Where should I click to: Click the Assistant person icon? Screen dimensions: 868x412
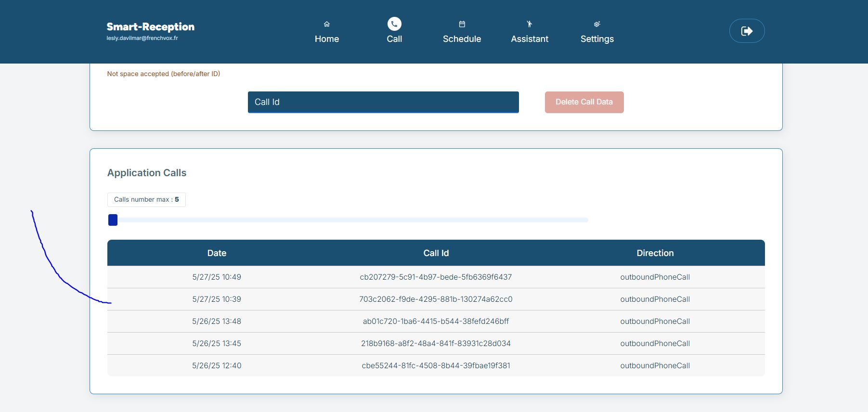pos(530,24)
